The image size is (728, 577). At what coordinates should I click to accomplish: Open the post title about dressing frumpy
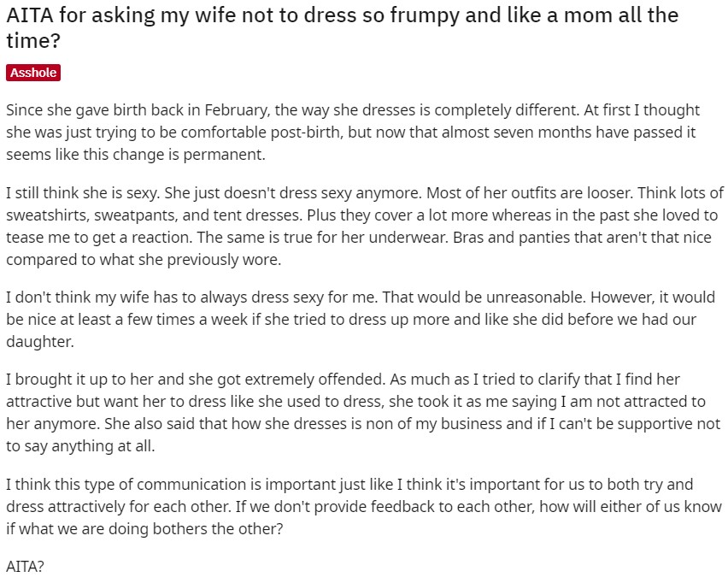click(342, 28)
